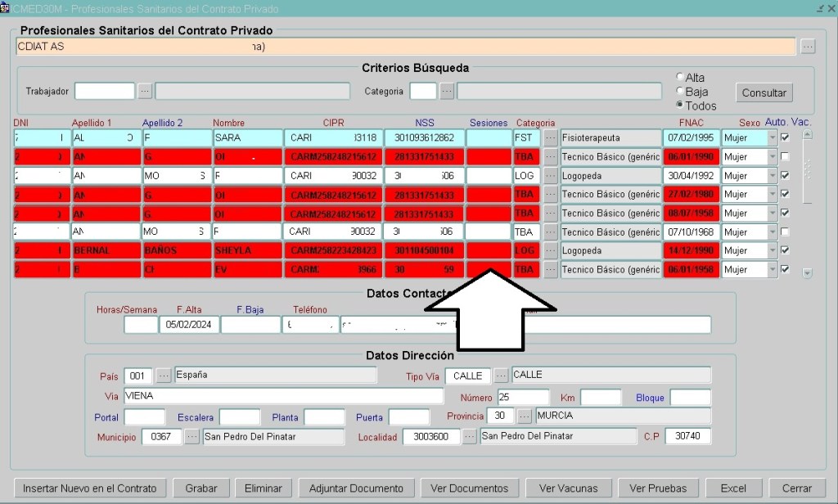Toggle Auto checkbox in SARA's row

click(785, 137)
